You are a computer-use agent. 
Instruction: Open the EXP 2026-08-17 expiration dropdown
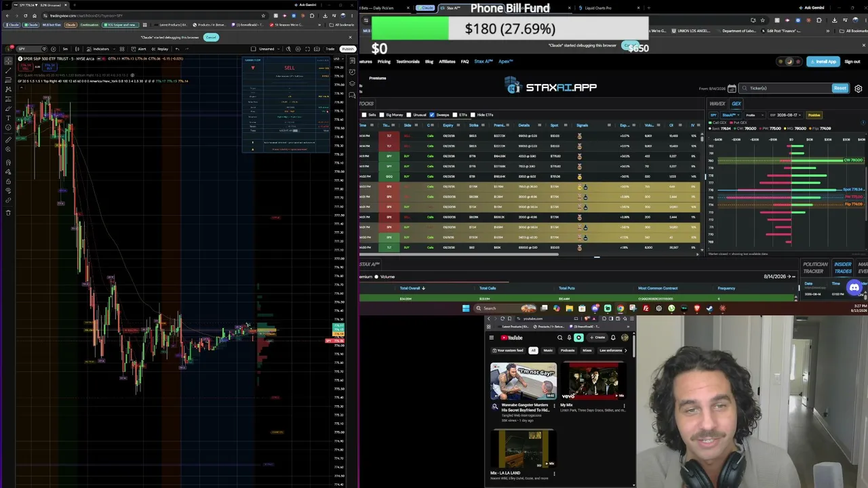pos(786,115)
